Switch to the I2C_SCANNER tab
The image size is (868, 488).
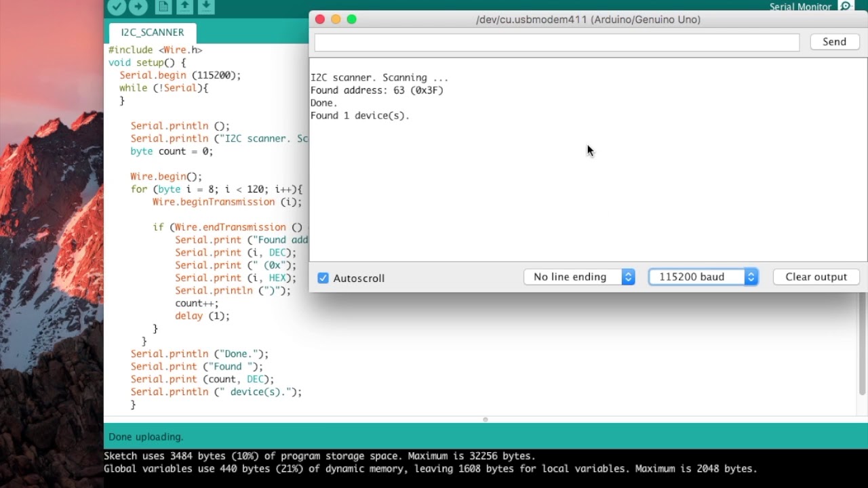tap(153, 33)
